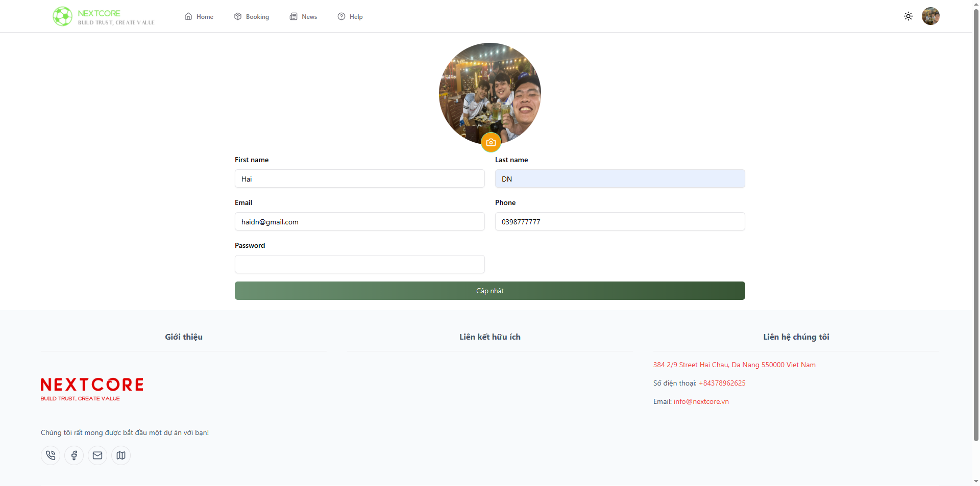The image size is (980, 486).
Task: Toggle the light/dark theme sun icon
Action: point(908,16)
